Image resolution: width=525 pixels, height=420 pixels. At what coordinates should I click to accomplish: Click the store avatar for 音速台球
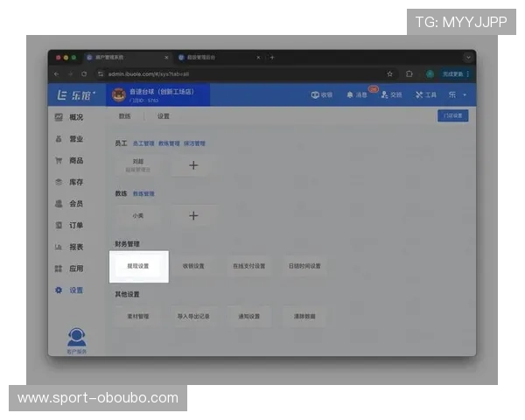[x=118, y=94]
